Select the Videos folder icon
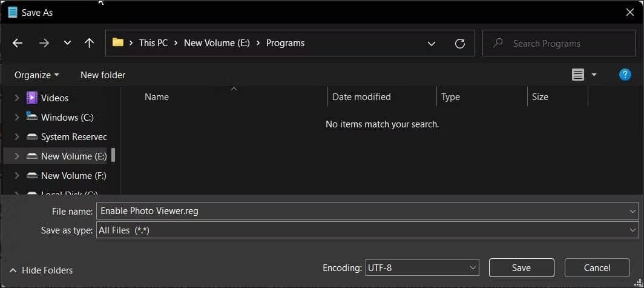The image size is (644, 288). [x=32, y=98]
